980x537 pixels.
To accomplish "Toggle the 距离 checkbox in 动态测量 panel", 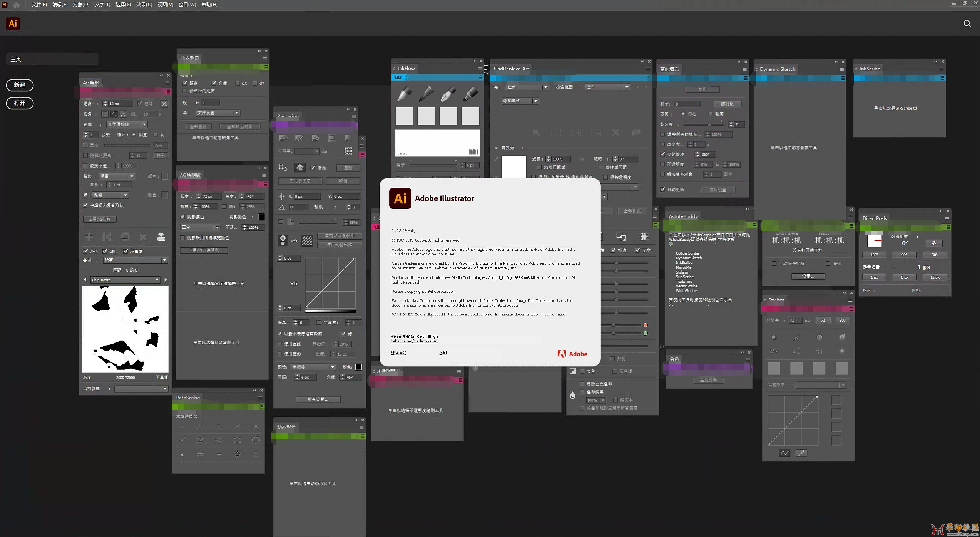I will [x=185, y=83].
